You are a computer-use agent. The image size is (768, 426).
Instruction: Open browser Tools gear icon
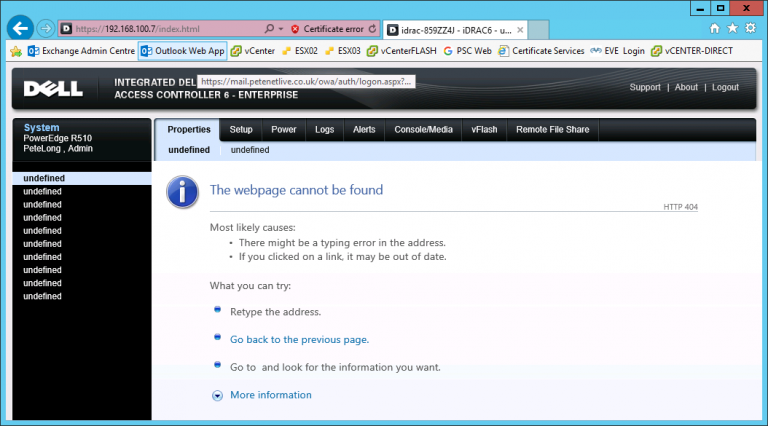(x=750, y=28)
